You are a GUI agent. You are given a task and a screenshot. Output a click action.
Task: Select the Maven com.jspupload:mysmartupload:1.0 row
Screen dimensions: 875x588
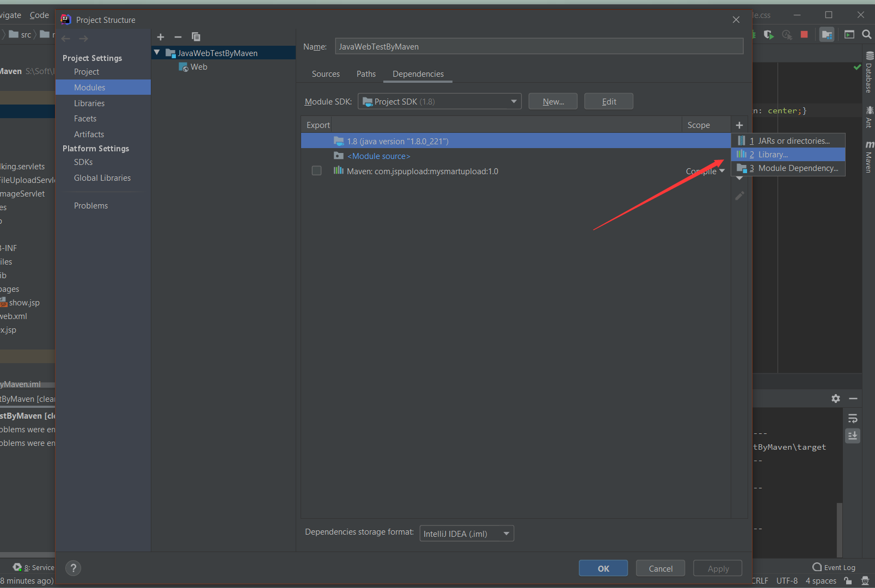pos(515,171)
